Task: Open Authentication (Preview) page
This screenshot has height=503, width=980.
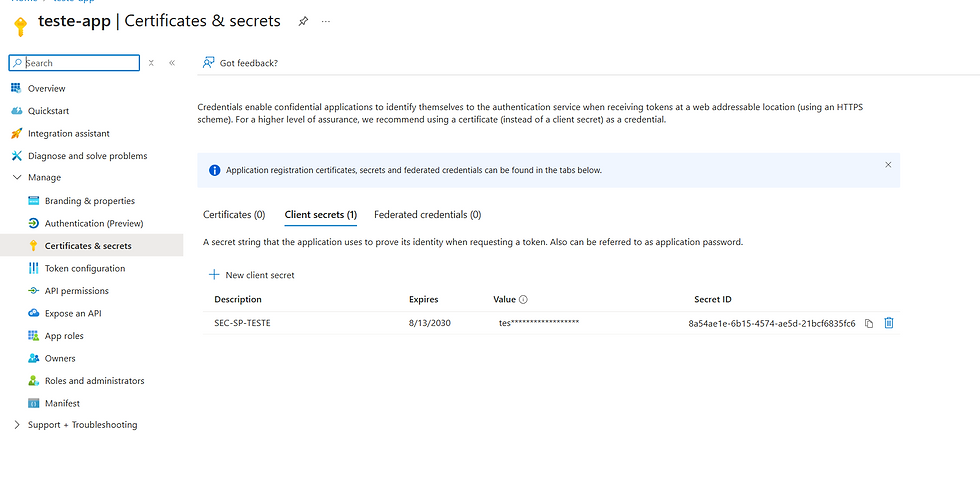Action: coord(92,223)
